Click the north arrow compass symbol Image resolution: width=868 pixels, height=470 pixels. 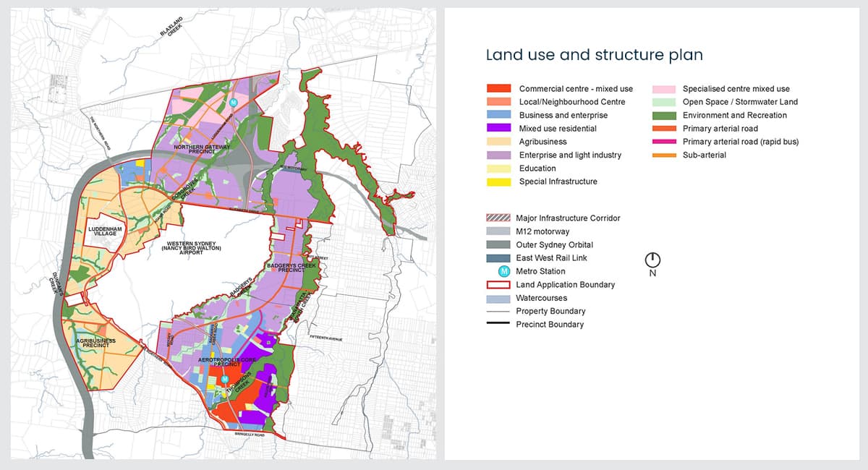click(x=652, y=260)
